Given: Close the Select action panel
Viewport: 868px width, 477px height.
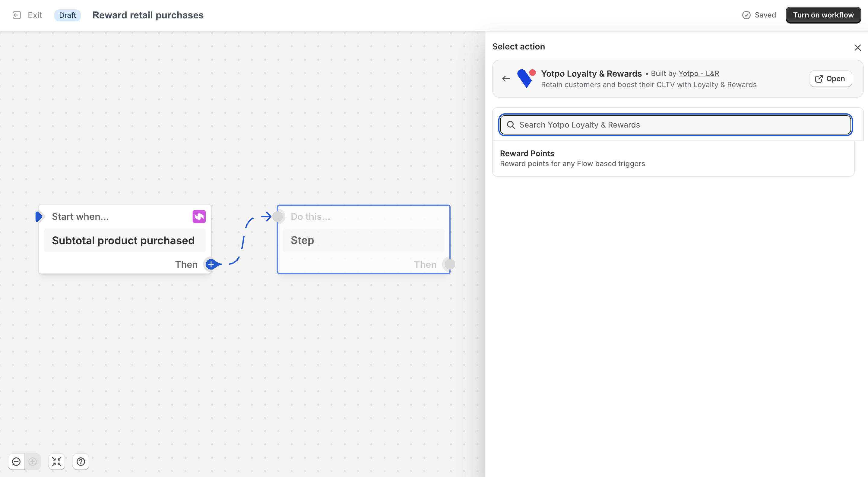Looking at the screenshot, I should click(857, 48).
